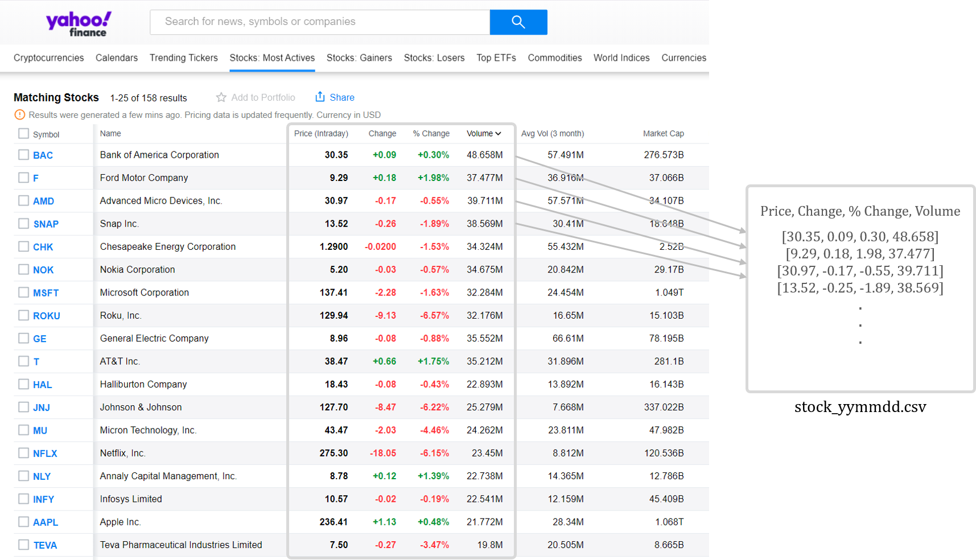Toggle the select-all Symbol checkbox

tap(23, 134)
